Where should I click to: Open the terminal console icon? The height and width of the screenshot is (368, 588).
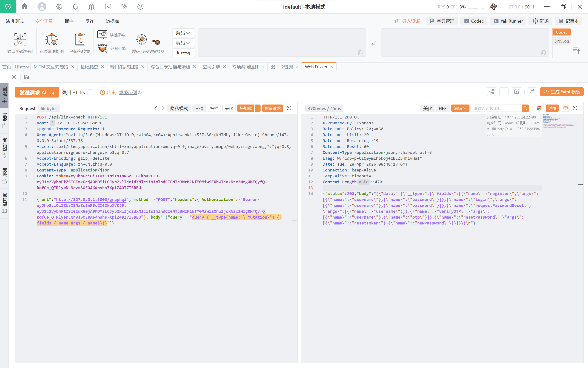108,7
